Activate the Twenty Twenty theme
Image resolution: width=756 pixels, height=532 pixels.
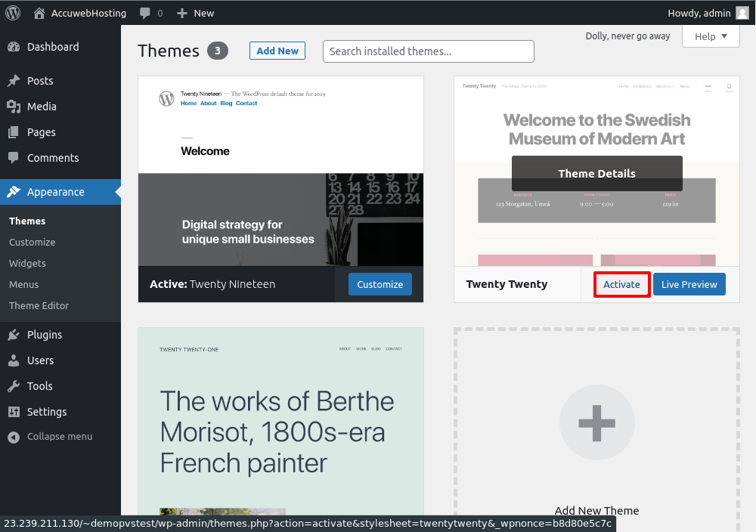[621, 284]
